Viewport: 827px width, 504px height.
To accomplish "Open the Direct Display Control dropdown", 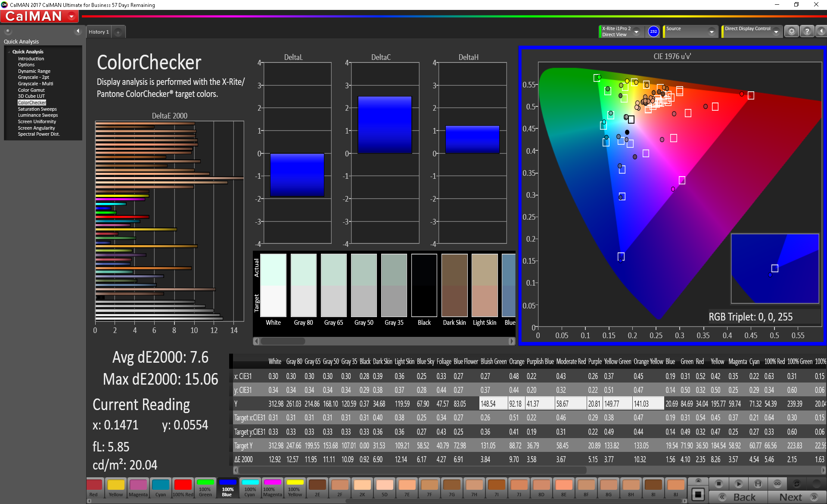I will tap(776, 32).
